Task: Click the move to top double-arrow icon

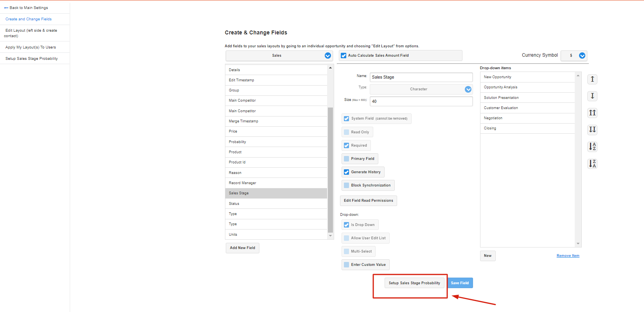Action: click(x=592, y=113)
